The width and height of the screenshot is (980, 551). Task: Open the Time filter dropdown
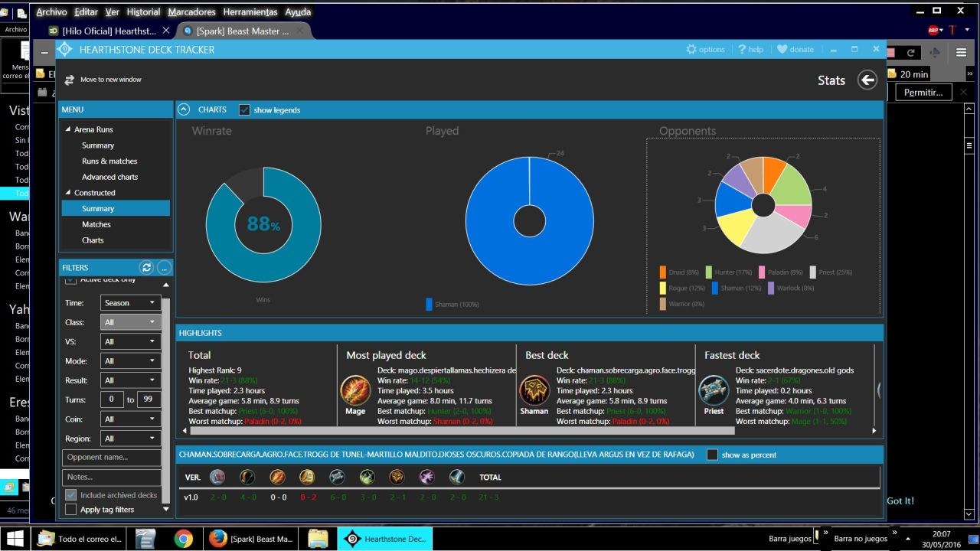pyautogui.click(x=130, y=303)
